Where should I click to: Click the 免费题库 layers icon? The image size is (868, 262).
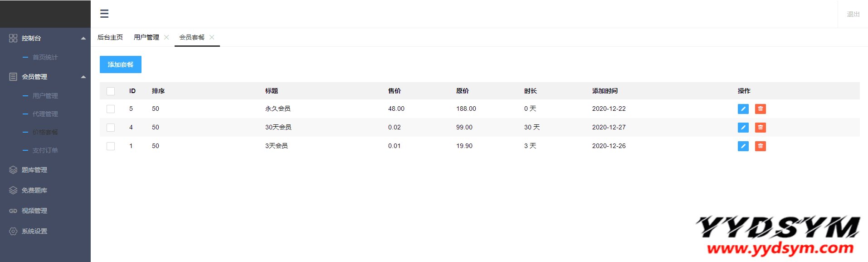(13, 190)
